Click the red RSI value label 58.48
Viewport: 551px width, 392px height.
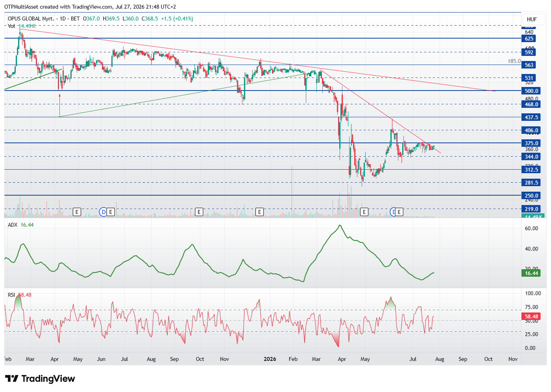tap(531, 316)
